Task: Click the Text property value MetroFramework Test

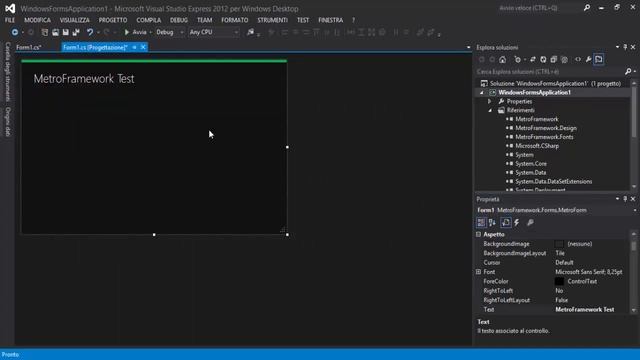Action: pos(584,309)
